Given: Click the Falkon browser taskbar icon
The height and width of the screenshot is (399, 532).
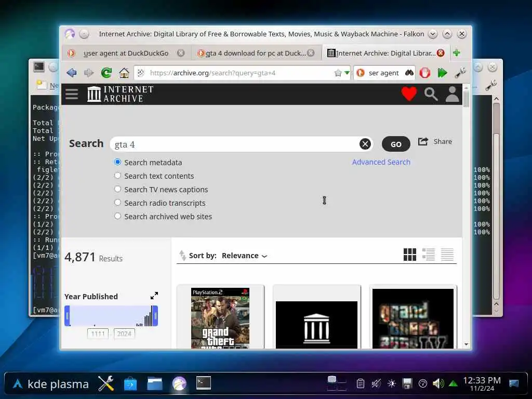Looking at the screenshot, I should click(179, 384).
